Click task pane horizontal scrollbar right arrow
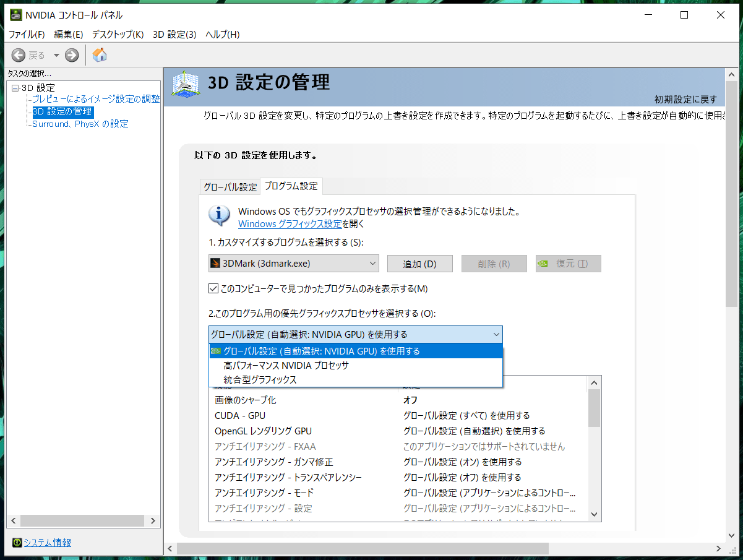 [x=155, y=520]
